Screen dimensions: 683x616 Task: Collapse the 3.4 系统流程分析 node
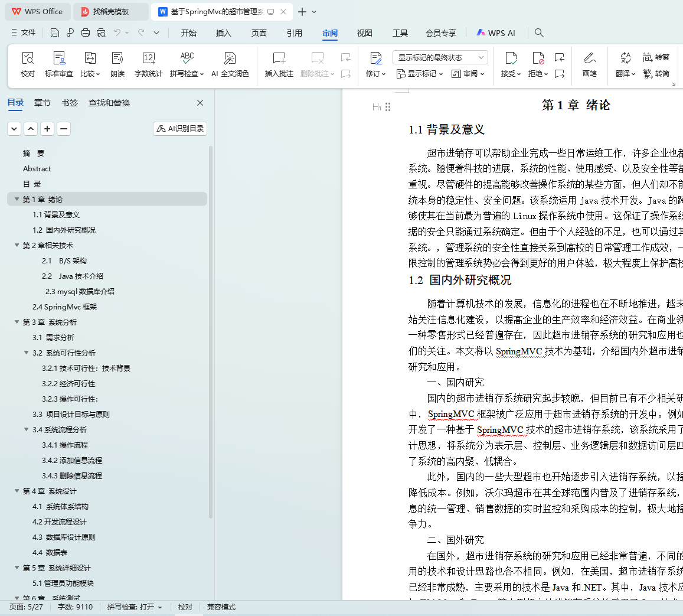[x=26, y=429]
